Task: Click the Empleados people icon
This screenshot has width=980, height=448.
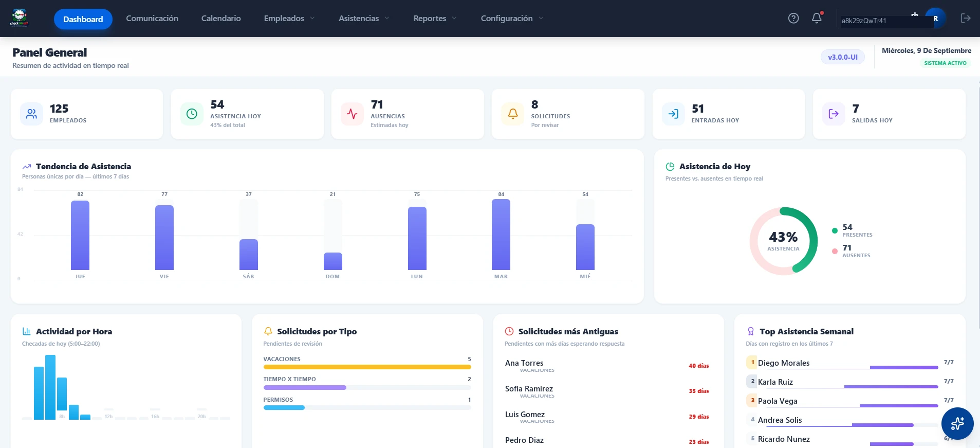Action: pyautogui.click(x=32, y=114)
